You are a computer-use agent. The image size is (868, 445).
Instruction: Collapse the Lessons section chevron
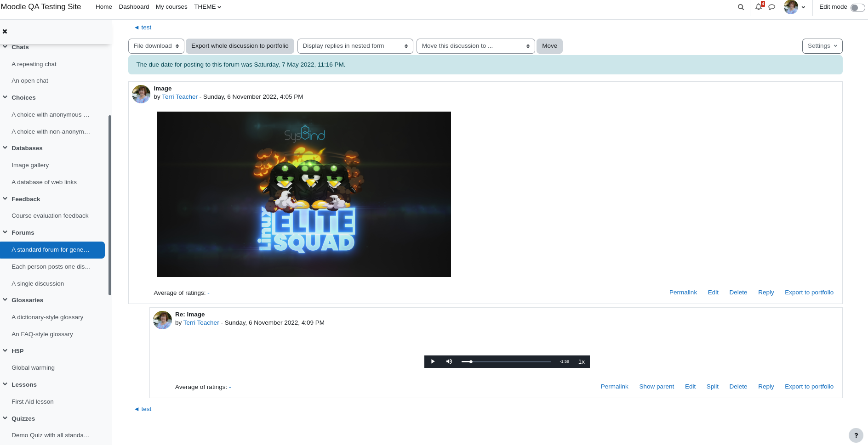pyautogui.click(x=5, y=384)
